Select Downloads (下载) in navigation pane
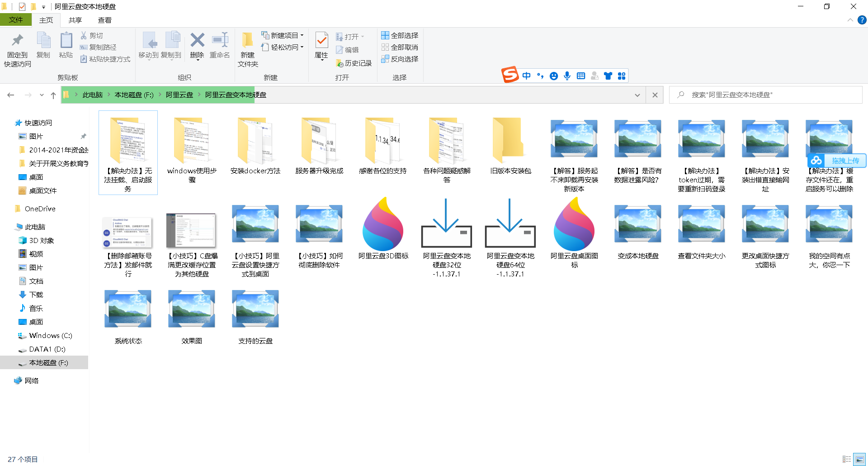868x466 pixels. tap(31, 295)
